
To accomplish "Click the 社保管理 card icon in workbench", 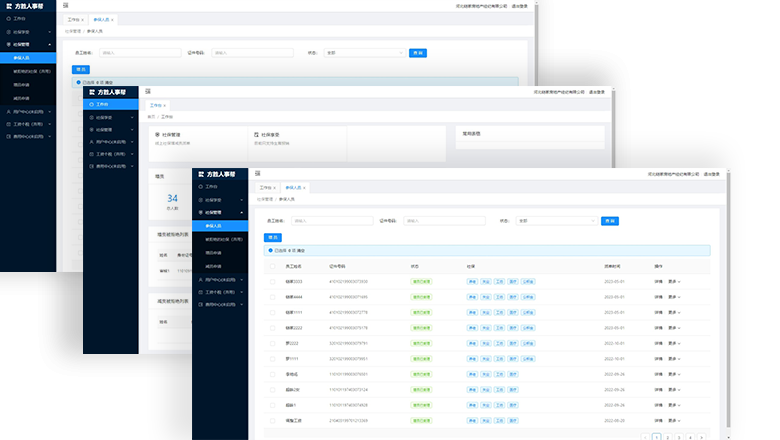I will (158, 133).
